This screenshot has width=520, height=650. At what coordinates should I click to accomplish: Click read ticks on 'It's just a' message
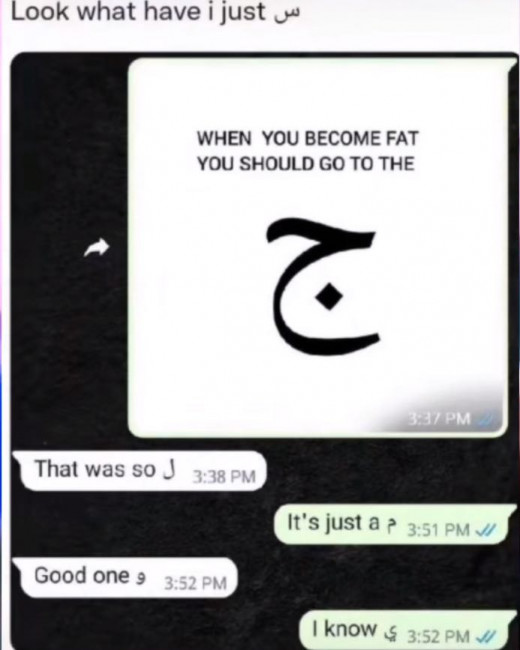click(x=485, y=529)
